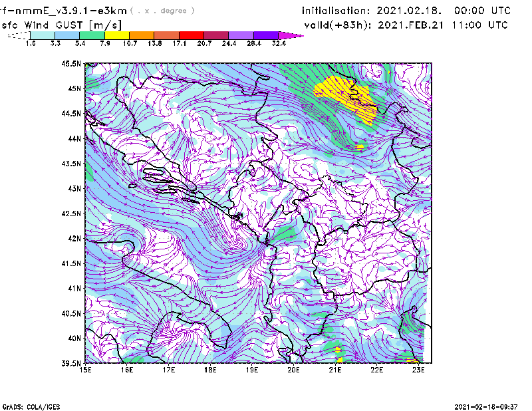The height and width of the screenshot is (411, 532).
Task: Click the 28.4 colorbar value label
Action: [x=254, y=43]
